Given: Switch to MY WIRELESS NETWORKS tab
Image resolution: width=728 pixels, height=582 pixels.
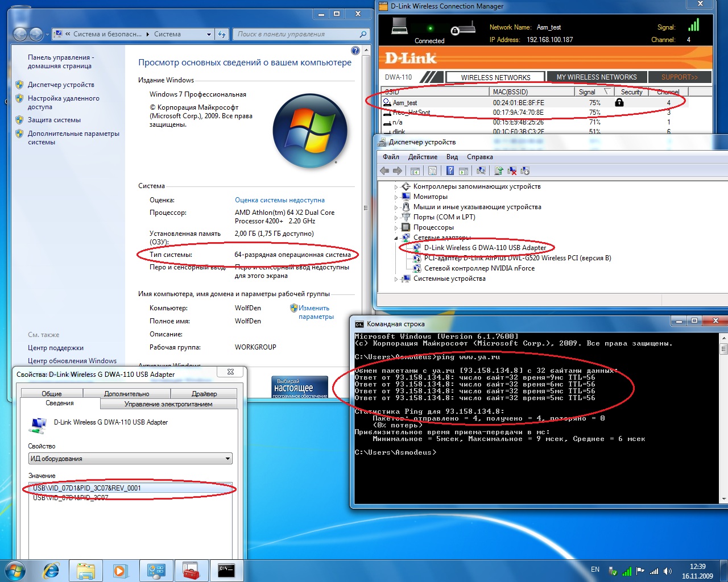Looking at the screenshot, I should point(596,77).
